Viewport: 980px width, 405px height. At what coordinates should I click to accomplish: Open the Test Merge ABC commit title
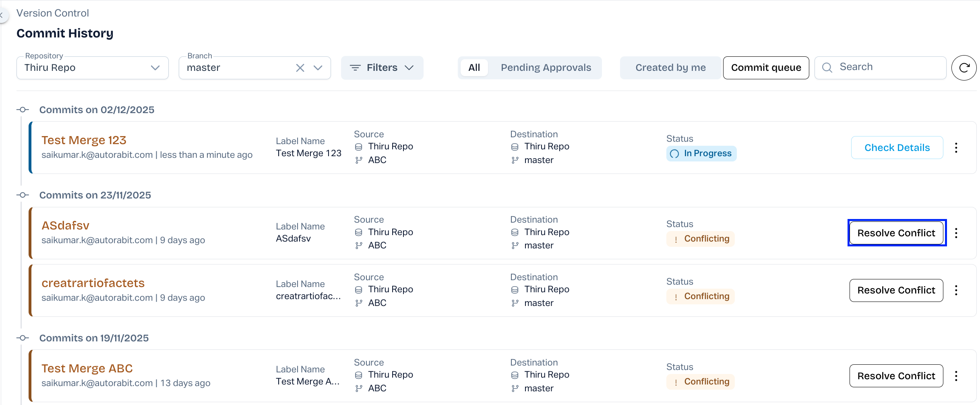coord(87,368)
